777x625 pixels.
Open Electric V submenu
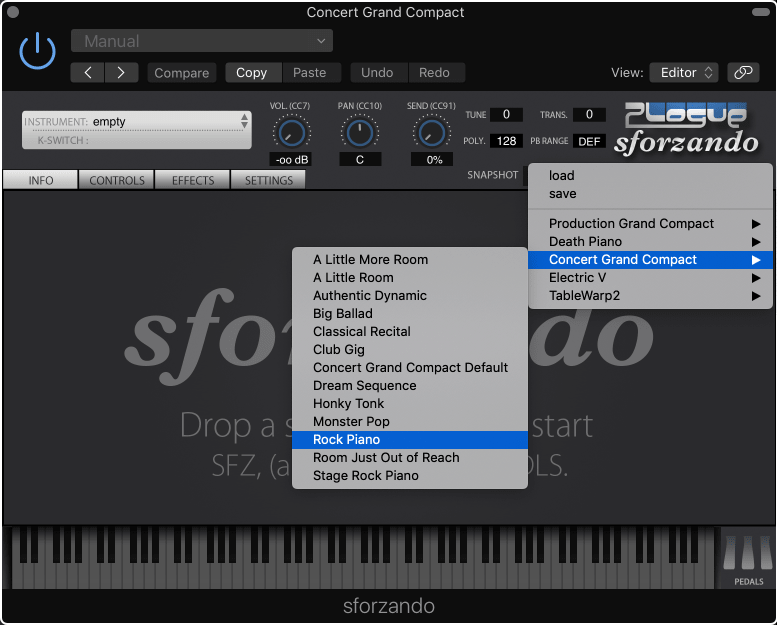coord(650,278)
